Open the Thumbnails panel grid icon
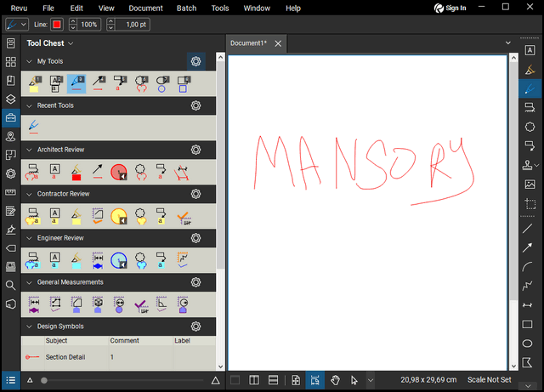544x392 pixels. (x=10, y=62)
